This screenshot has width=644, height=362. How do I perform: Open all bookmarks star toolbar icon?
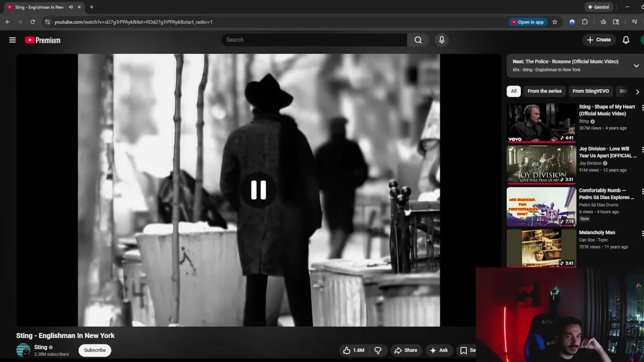tap(603, 22)
